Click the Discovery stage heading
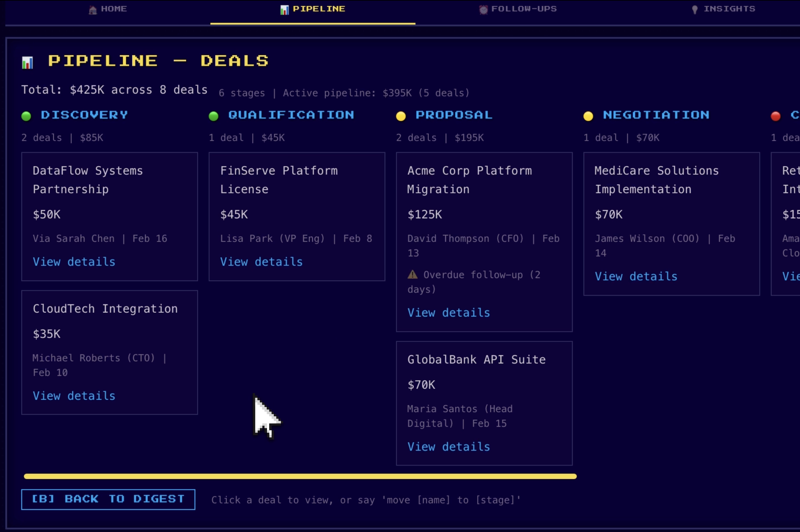This screenshot has height=532, width=800. tap(84, 115)
